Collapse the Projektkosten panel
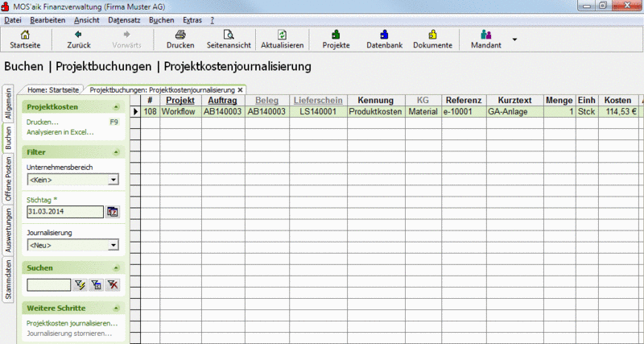The width and height of the screenshot is (644, 344). tap(116, 107)
